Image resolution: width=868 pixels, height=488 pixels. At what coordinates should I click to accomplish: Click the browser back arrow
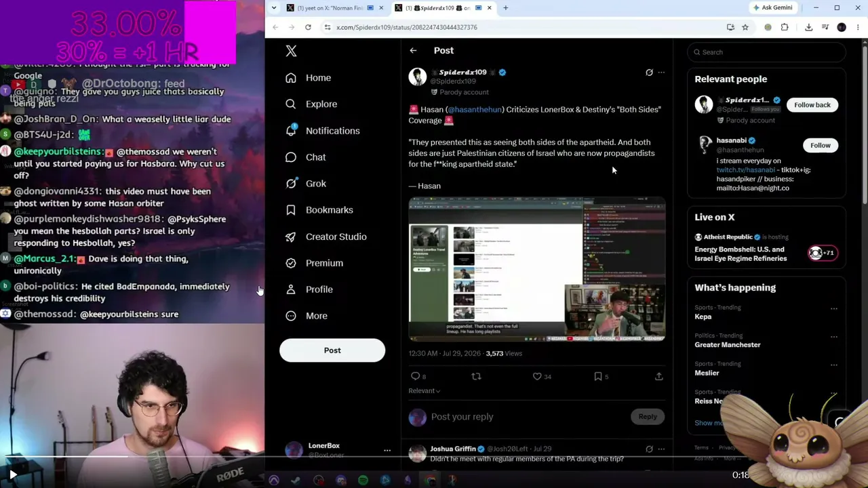(x=275, y=27)
